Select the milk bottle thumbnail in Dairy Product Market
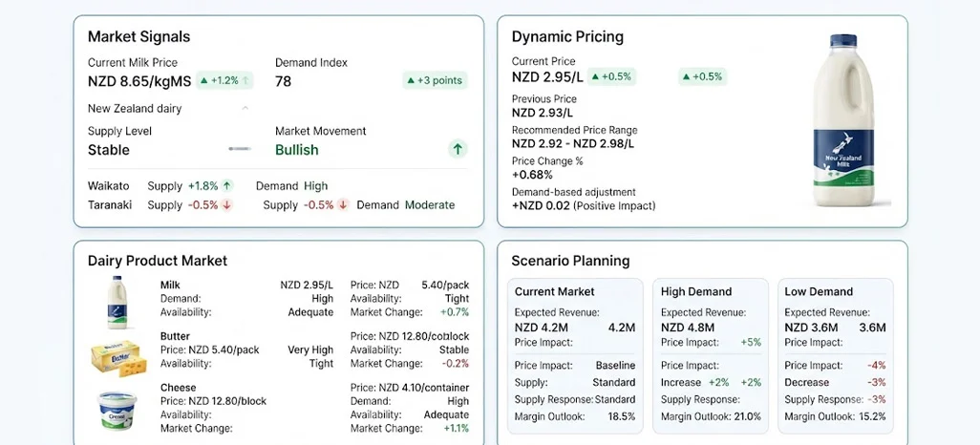The width and height of the screenshot is (980, 445). pos(117,303)
